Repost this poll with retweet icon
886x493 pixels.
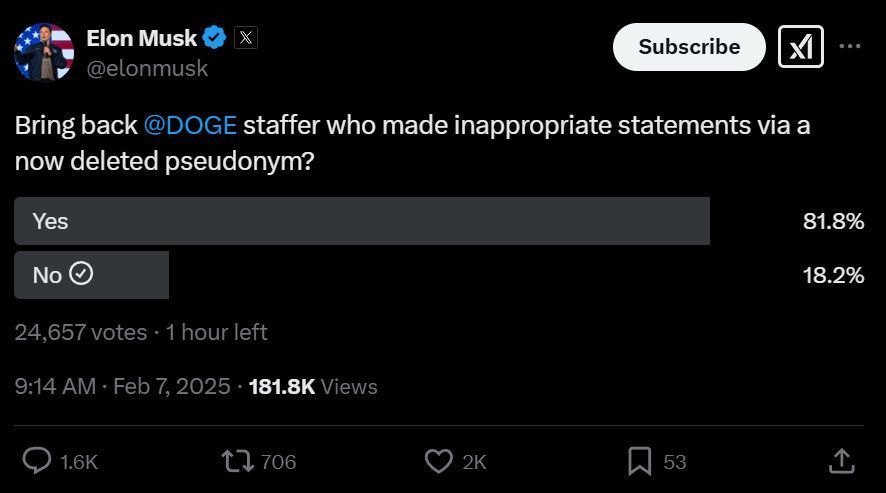click(x=237, y=461)
